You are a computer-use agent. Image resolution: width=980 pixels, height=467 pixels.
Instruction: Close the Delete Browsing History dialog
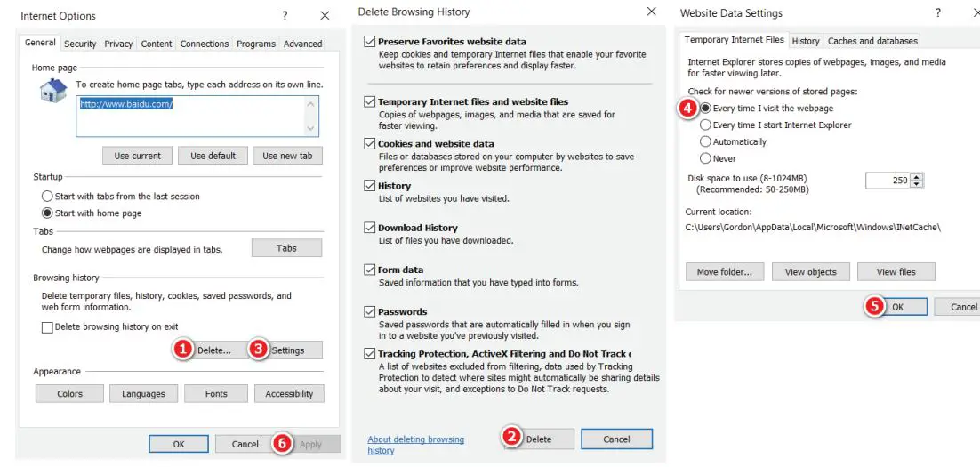point(652,12)
